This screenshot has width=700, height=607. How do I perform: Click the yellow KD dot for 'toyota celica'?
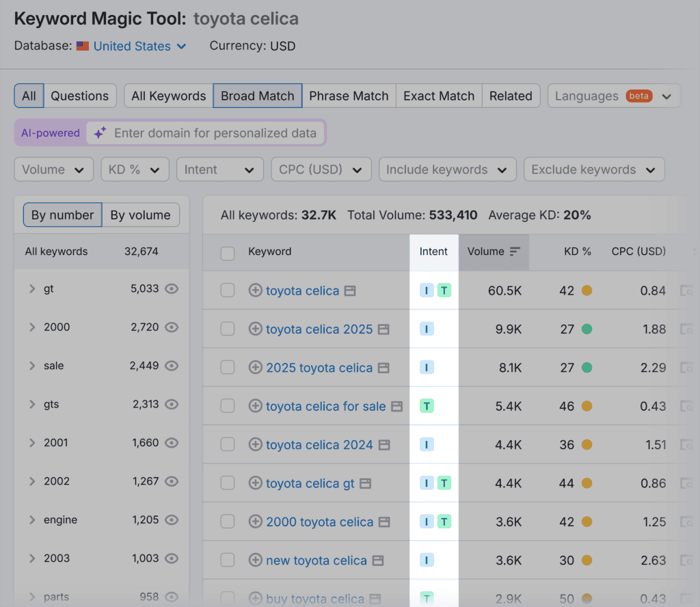pyautogui.click(x=587, y=291)
